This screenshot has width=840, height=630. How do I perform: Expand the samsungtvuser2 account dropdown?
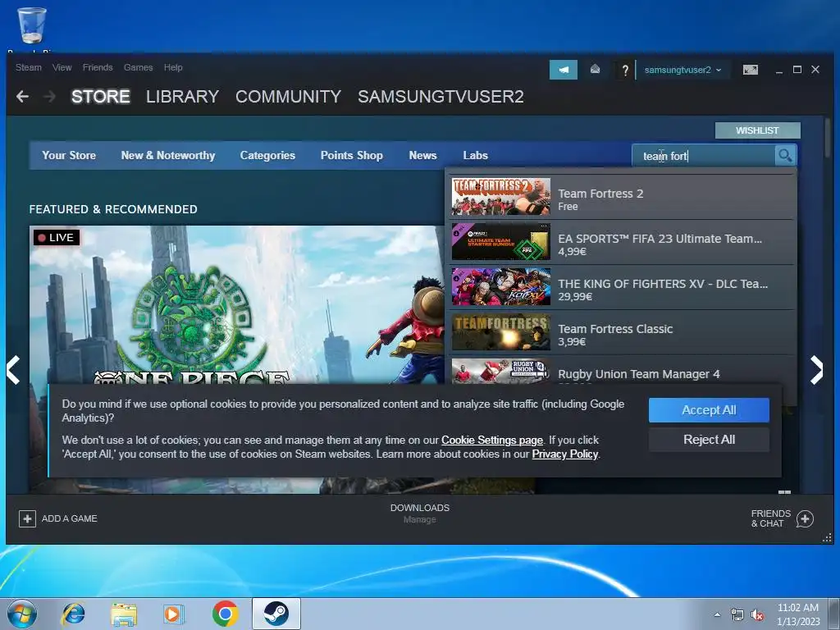tap(682, 70)
